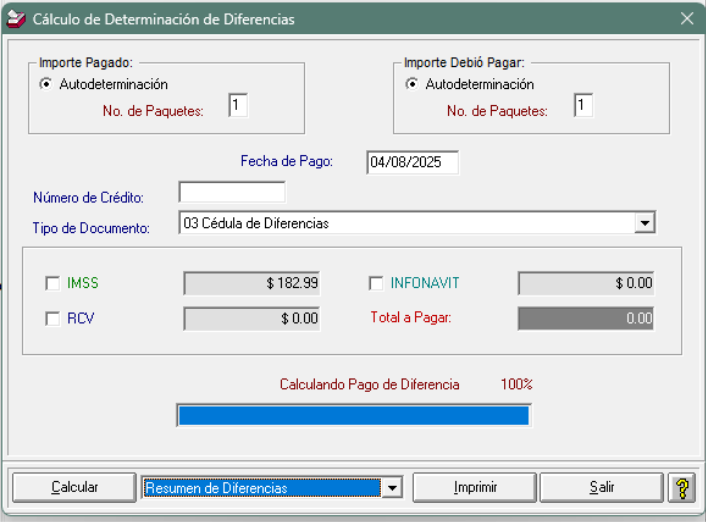706x522 pixels.
Task: Click the No. de Paquetes field under Importe Debió Pagar
Action: pyautogui.click(x=584, y=105)
